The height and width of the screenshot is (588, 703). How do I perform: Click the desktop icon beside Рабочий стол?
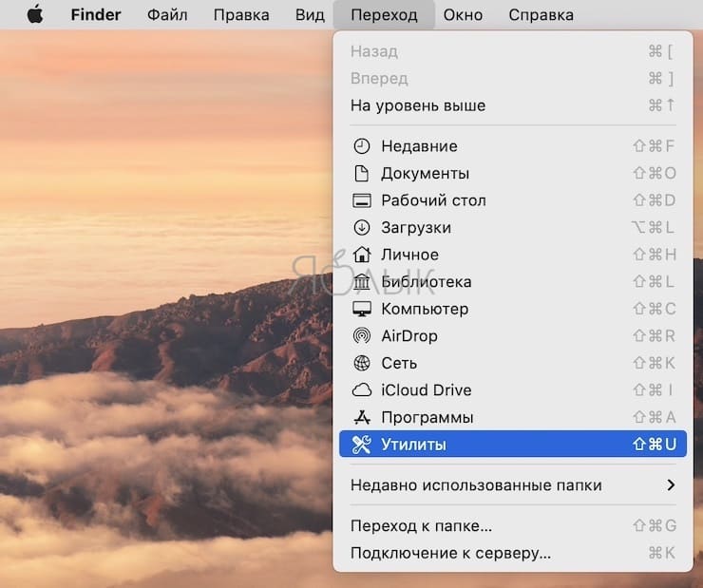(x=361, y=200)
